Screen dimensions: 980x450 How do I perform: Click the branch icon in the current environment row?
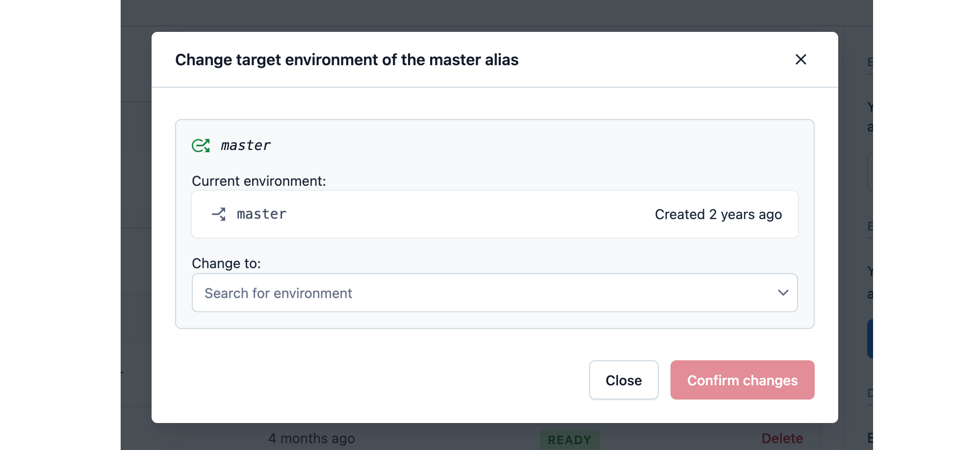click(219, 214)
